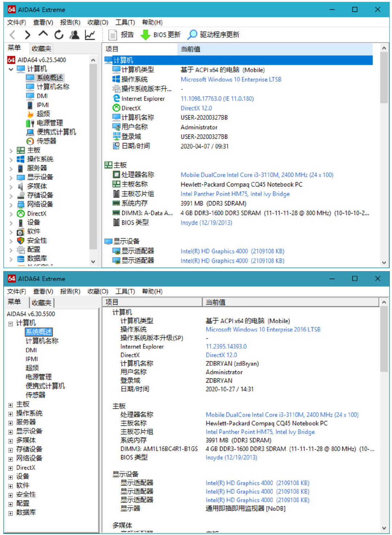Expand the 网络设备 node in the v6.30 tree
392x535 pixels.
(x=11, y=459)
